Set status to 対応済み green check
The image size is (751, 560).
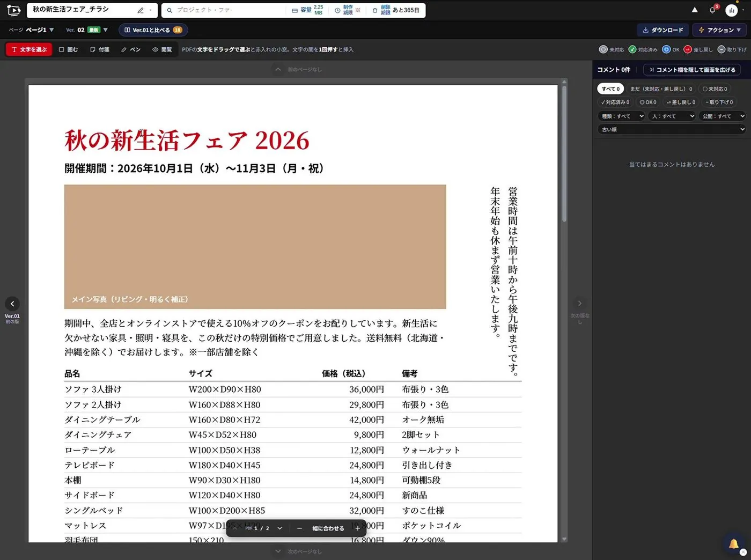643,49
